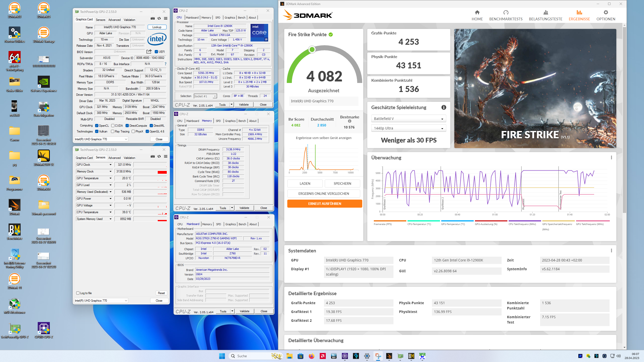Click ERNEUT AUSFÜHREN to rerun the benchmark
This screenshot has width=644, height=362.
(x=325, y=204)
